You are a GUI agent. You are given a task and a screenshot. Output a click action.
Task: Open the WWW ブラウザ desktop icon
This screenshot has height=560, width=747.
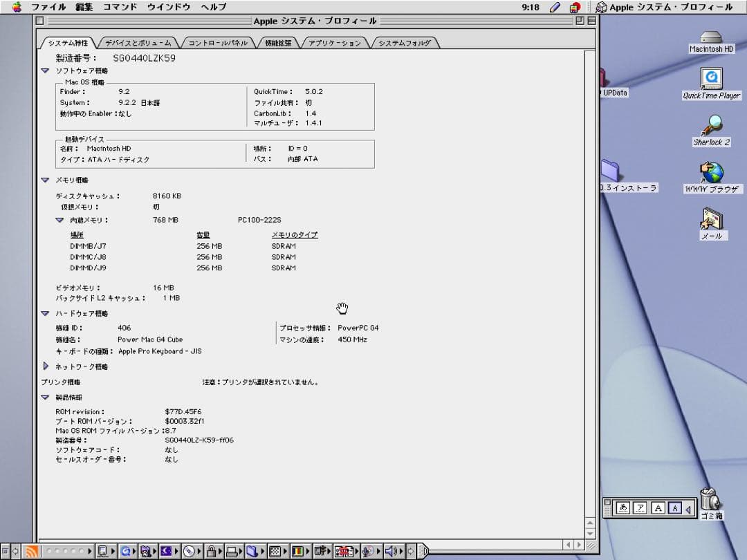pyautogui.click(x=711, y=172)
